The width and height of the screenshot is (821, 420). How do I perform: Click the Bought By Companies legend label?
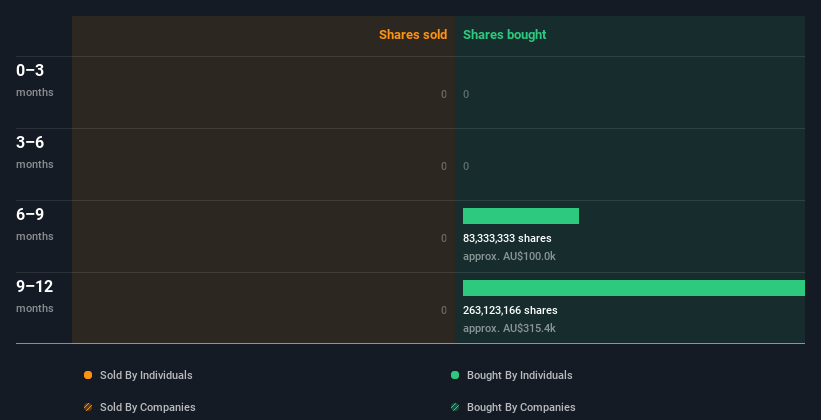[x=521, y=407]
